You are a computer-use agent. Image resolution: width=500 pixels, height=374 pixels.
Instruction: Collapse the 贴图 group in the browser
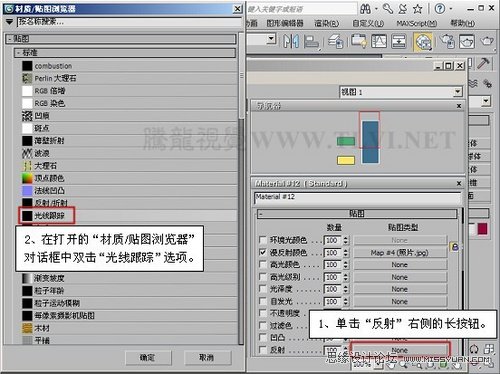click(x=121, y=39)
